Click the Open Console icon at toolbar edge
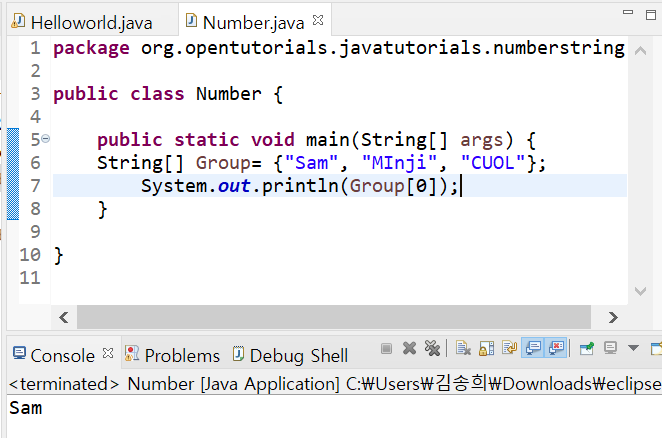 pos(657,349)
